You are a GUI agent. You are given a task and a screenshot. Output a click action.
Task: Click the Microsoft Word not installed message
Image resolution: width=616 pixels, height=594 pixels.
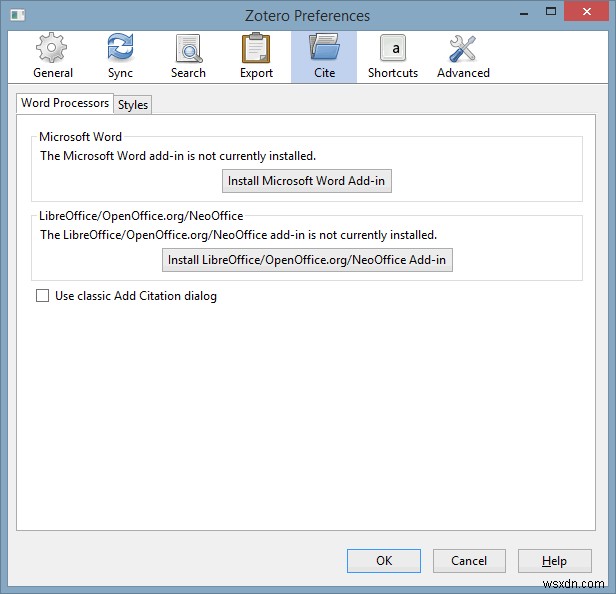pyautogui.click(x=178, y=156)
